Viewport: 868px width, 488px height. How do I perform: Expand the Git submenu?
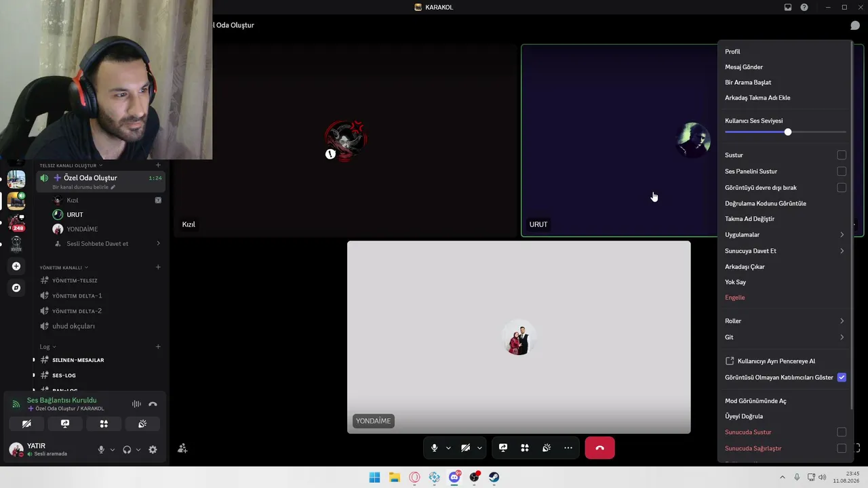coord(785,337)
